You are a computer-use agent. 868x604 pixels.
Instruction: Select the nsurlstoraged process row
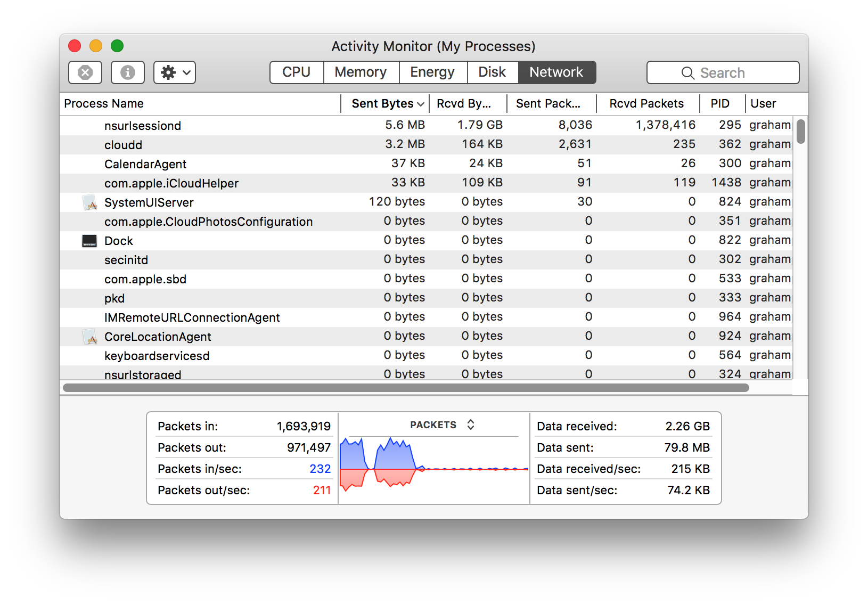pos(426,373)
